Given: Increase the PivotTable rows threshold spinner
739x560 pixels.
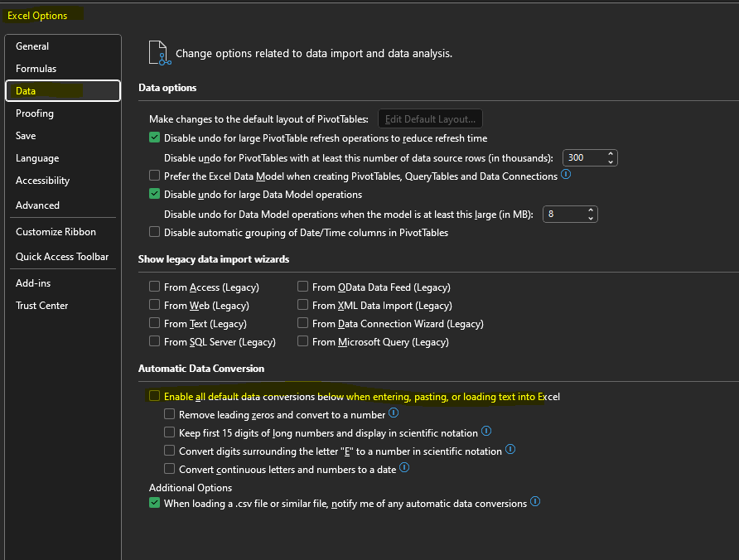Looking at the screenshot, I should click(611, 154).
